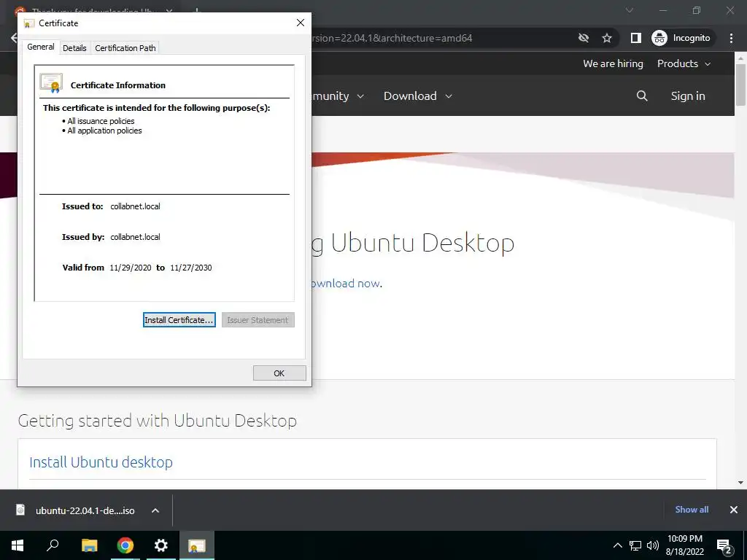Click Getting started with Ubuntu Desktop heading
The image size is (747, 560).
point(158,421)
